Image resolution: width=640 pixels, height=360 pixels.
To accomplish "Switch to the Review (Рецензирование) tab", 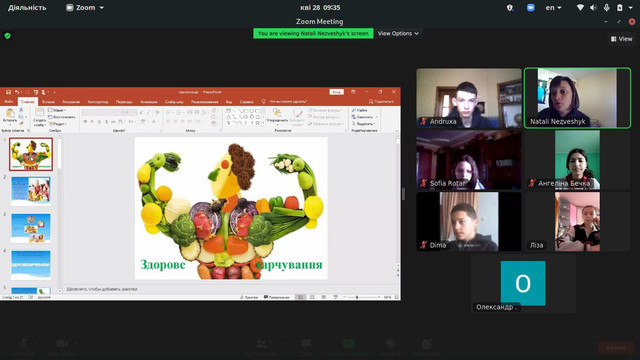I will point(204,102).
